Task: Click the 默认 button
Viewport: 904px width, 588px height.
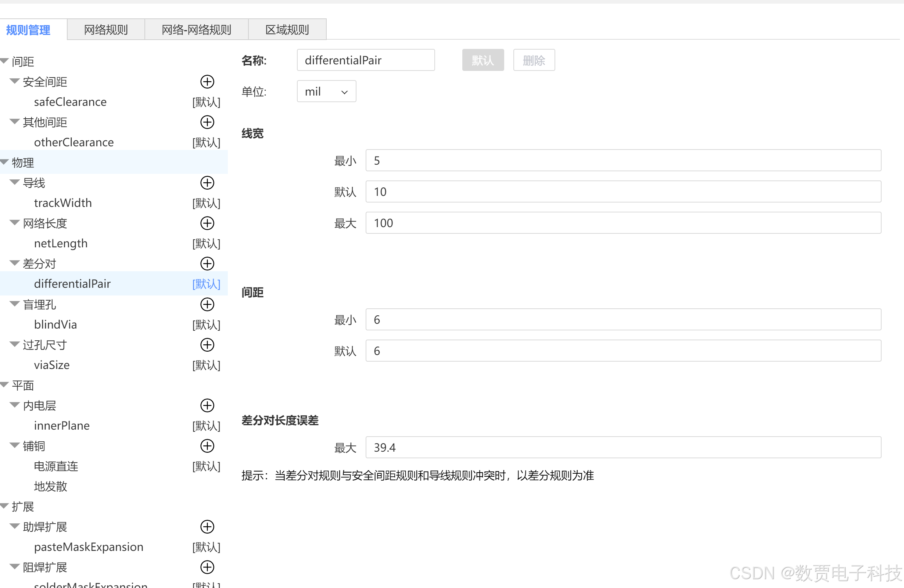Action: click(483, 60)
